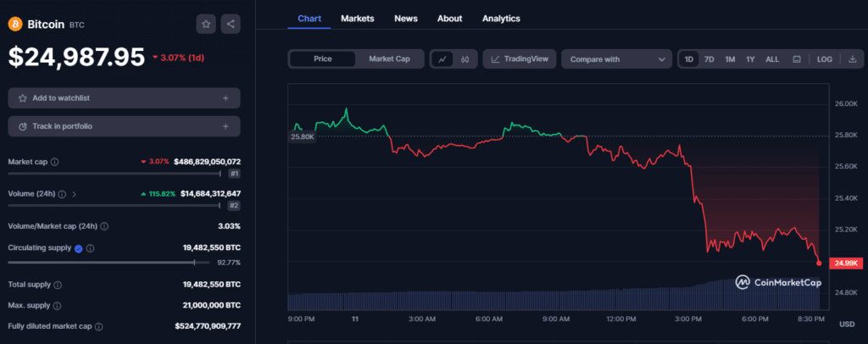Click the red end-point dot on price line

tap(819, 264)
